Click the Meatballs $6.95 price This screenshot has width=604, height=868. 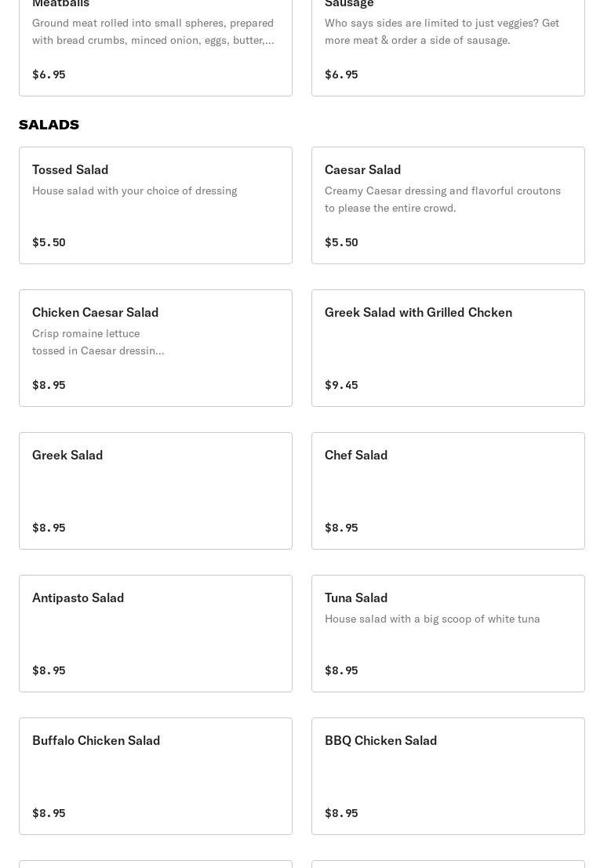coord(49,74)
